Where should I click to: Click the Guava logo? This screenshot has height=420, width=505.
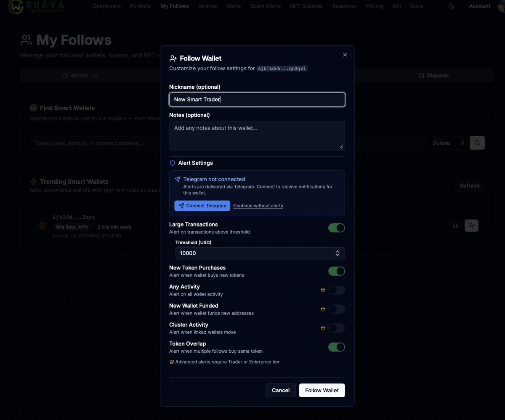(x=37, y=6)
